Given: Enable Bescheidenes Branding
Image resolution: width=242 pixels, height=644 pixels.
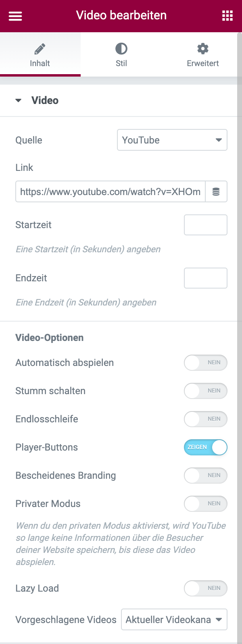Looking at the screenshot, I should (x=205, y=476).
